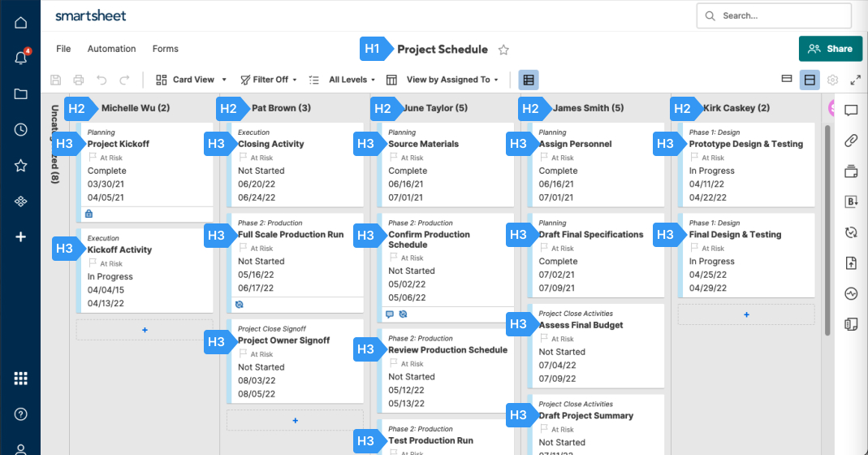Click the Share button
868x455 pixels.
831,49
